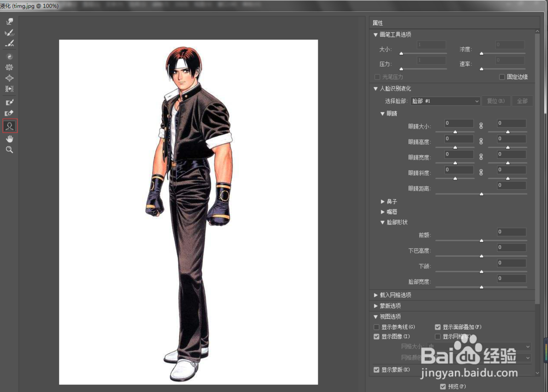Screen dimensions: 548x392
Task: Click the 眼睛距离 value field
Action: point(512,186)
